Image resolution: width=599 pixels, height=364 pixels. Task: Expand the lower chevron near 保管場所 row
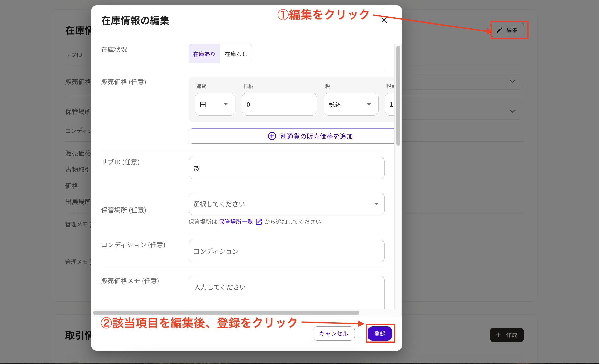(512, 111)
